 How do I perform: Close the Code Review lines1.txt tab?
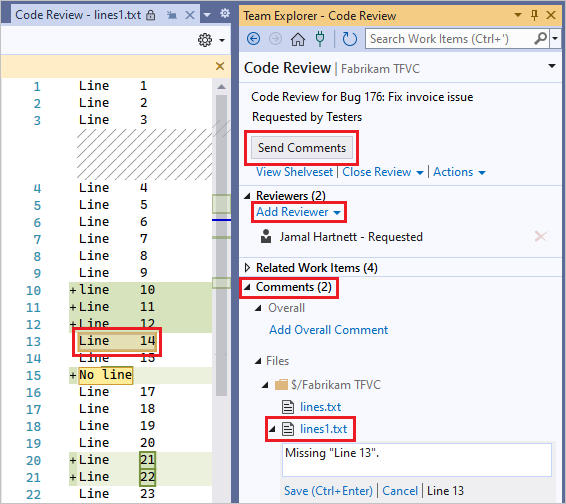tap(190, 15)
